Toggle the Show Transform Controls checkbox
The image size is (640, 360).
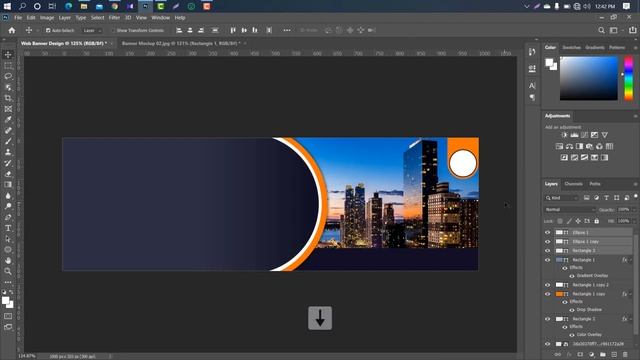pyautogui.click(x=113, y=30)
